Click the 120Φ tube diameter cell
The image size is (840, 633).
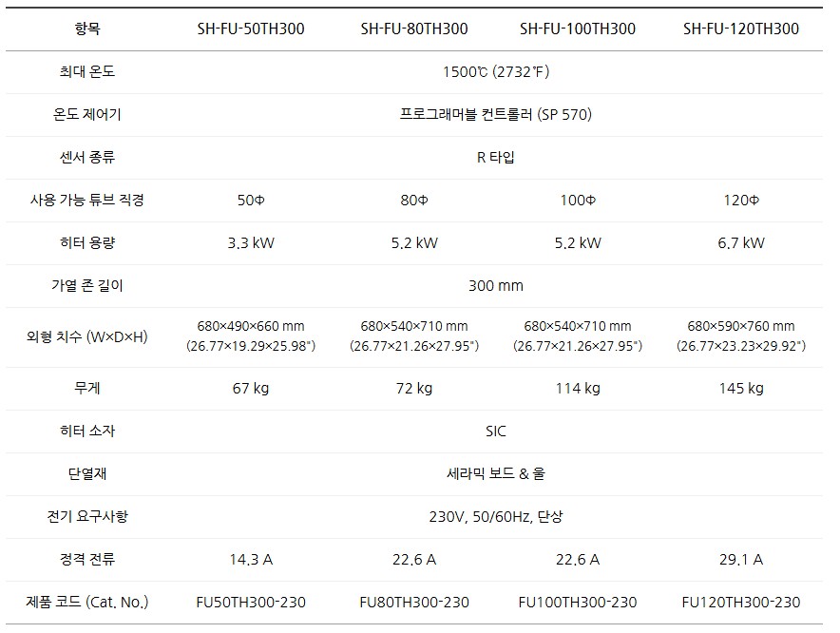(x=741, y=201)
